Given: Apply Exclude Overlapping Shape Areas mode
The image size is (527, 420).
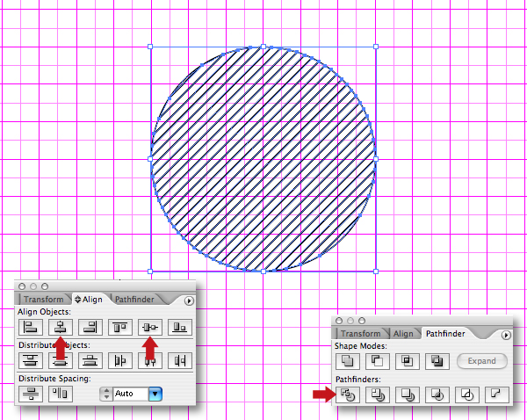Looking at the screenshot, I should pos(437,361).
